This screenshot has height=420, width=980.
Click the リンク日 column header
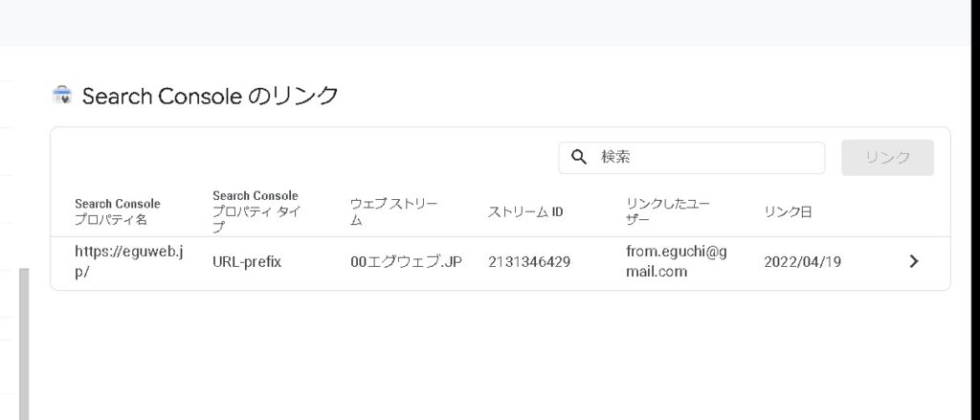(788, 211)
